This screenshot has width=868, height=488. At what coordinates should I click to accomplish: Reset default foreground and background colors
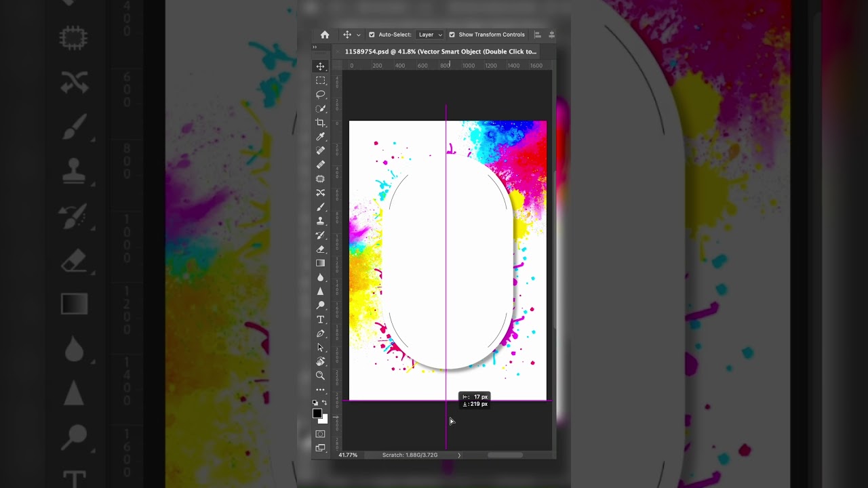tap(315, 403)
